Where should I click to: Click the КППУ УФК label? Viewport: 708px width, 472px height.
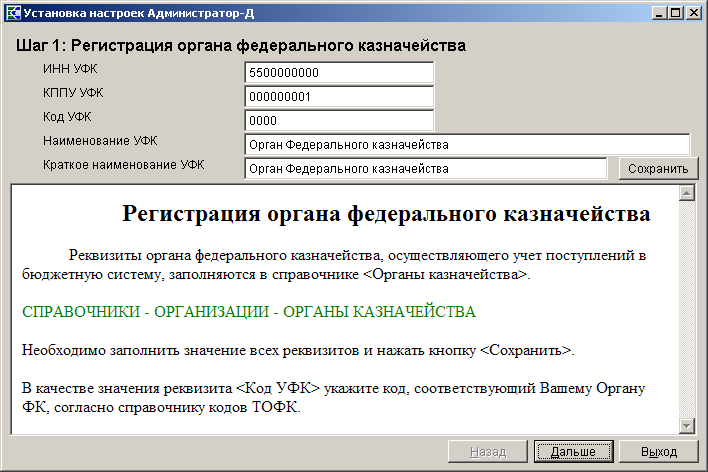click(x=73, y=93)
